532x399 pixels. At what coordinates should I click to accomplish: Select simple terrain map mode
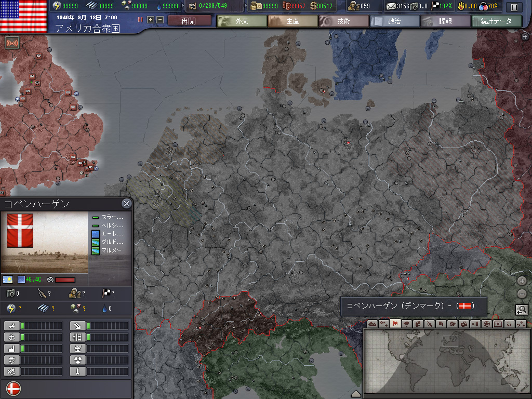[384, 324]
